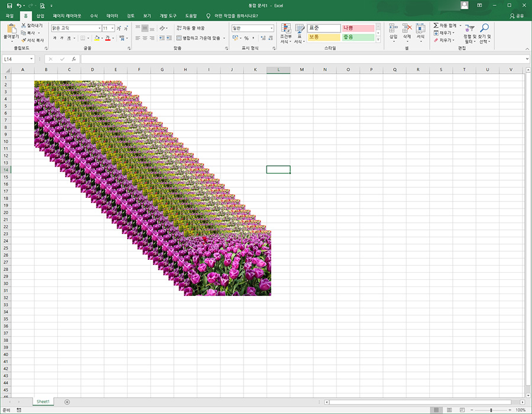Toggle Wrap Text (자동 줄 바꿈)
532x414 pixels.
click(x=191, y=28)
